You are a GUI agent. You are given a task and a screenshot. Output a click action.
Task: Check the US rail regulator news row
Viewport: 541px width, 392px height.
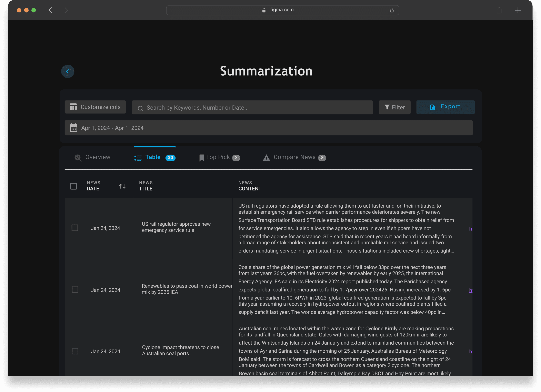[x=75, y=228]
